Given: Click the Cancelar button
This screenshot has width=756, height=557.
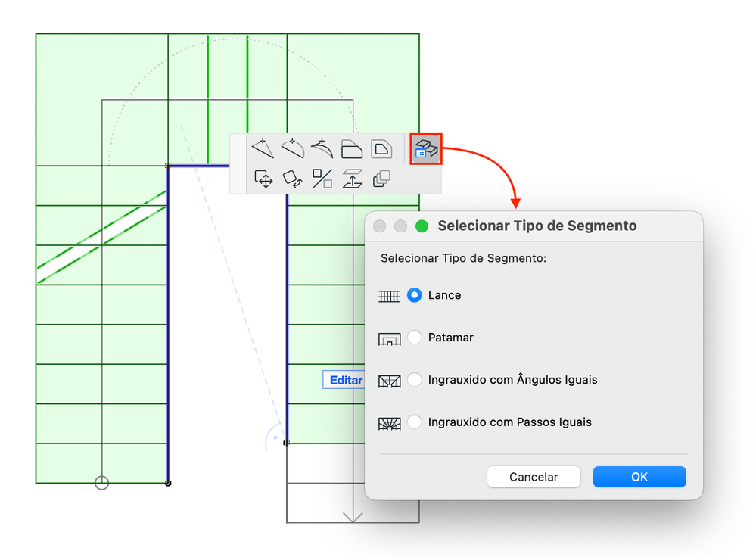Looking at the screenshot, I should (x=534, y=477).
